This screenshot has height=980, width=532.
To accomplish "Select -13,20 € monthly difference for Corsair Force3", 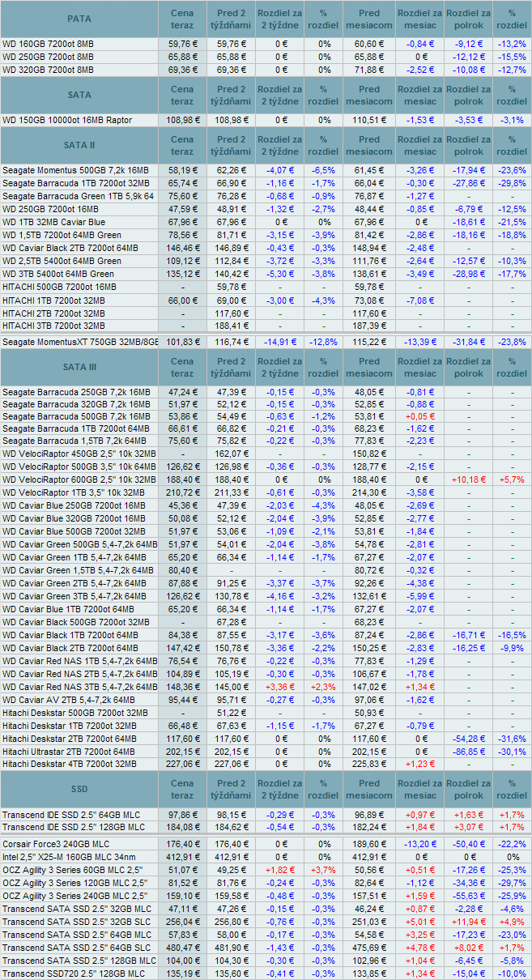I will pyautogui.click(x=419, y=844).
